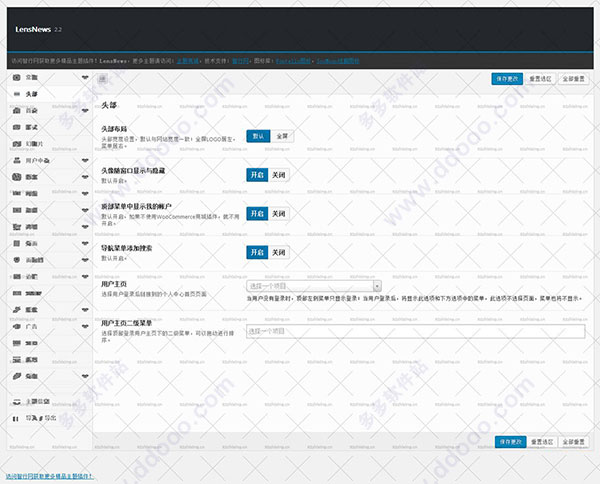Click the 头部 sidebar item icon
600x484 pixels.
[16, 94]
